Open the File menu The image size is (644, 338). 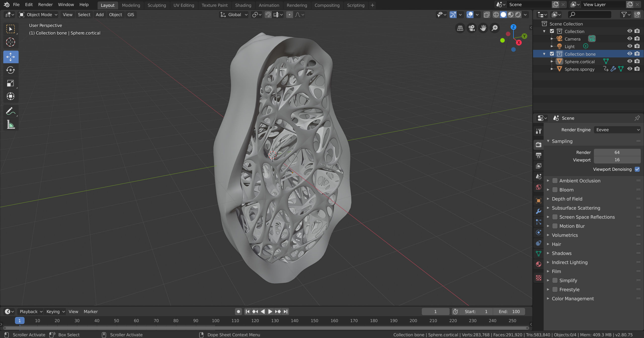click(x=16, y=5)
